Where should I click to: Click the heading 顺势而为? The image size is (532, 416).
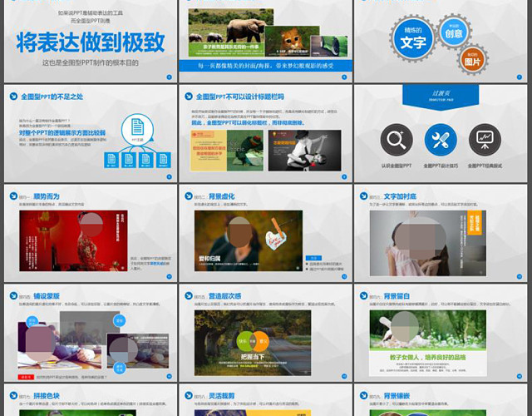[x=47, y=196]
